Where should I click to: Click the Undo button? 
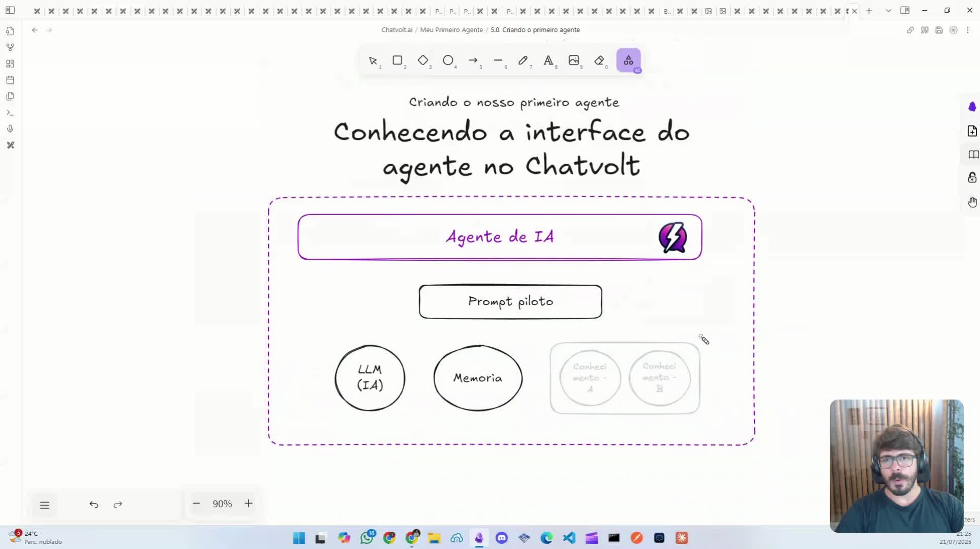tap(94, 505)
